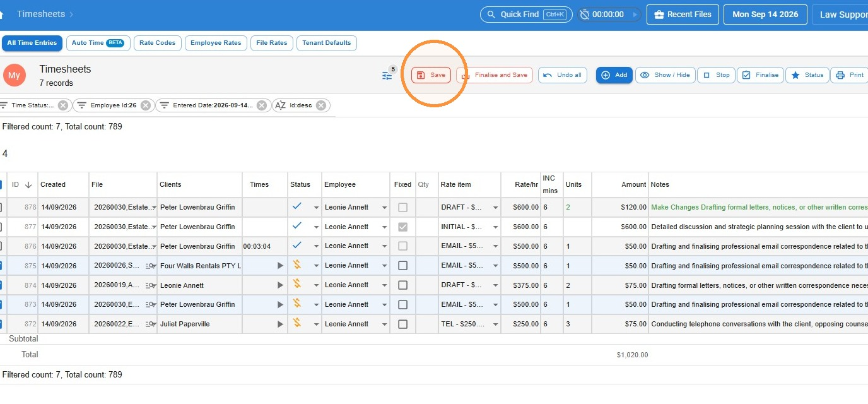Remove the Id:desc sort chip
Screen dimensions: 868x404
(321, 105)
